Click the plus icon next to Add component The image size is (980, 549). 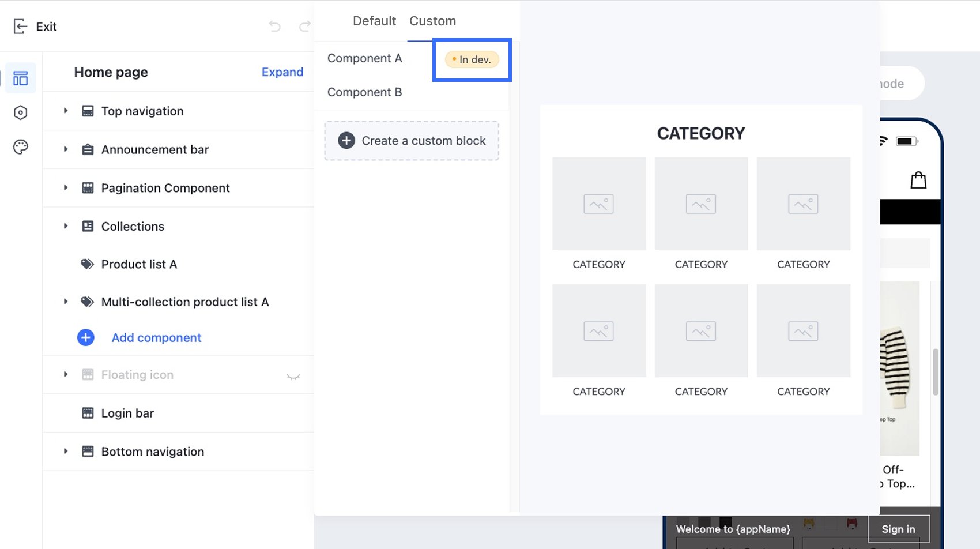coord(85,337)
